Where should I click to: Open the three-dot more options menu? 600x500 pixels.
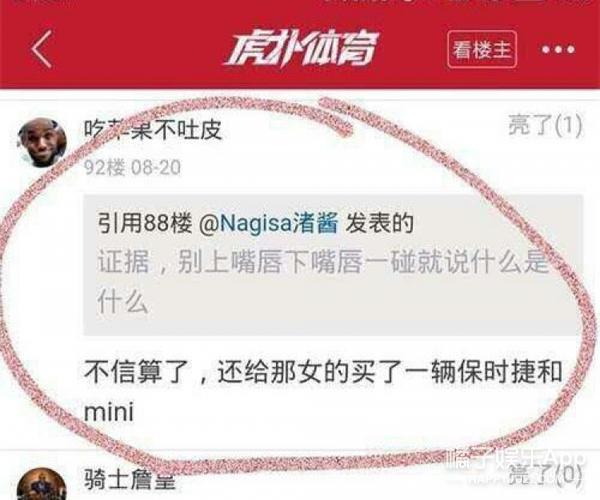(558, 50)
